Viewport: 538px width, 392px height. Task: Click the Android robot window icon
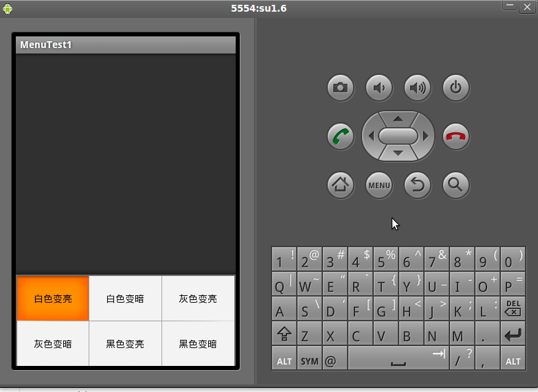tap(8, 8)
